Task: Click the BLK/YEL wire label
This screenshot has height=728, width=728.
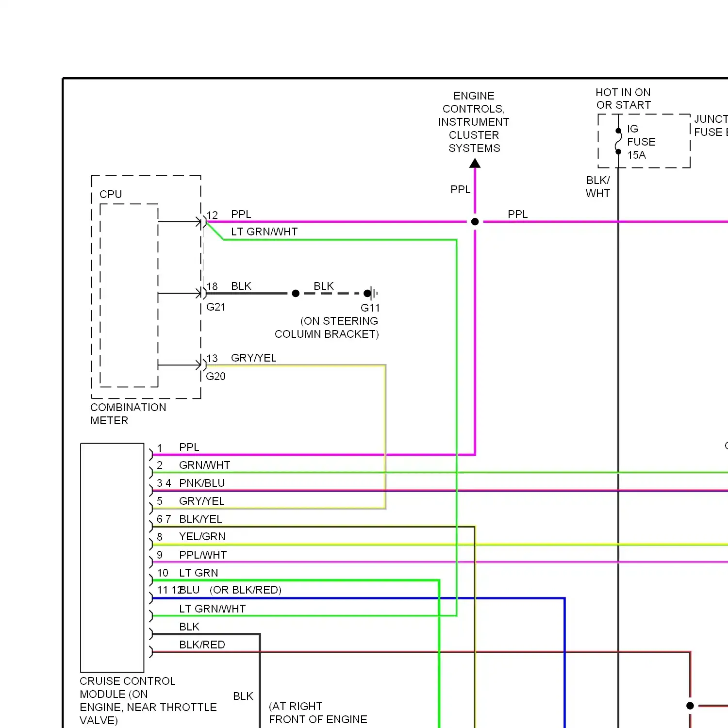Action: pos(200,519)
